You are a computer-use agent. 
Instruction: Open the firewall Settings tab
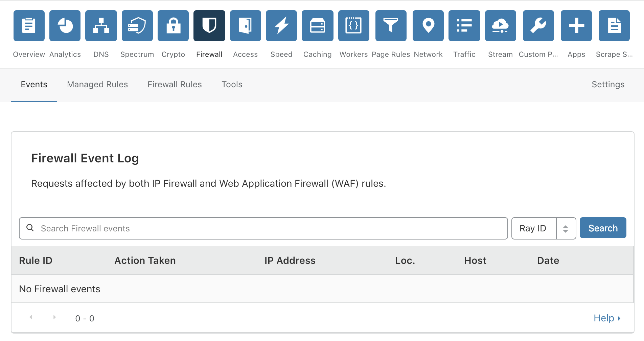coord(608,85)
